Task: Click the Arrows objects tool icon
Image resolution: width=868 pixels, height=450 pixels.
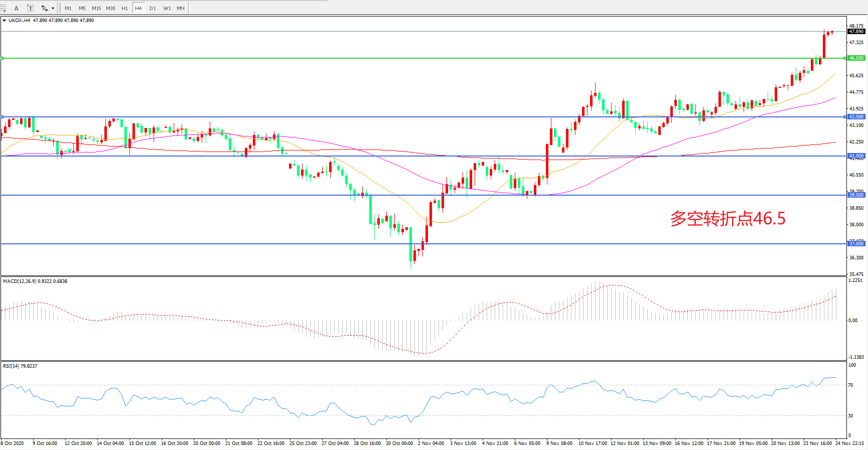Action: 44,8
